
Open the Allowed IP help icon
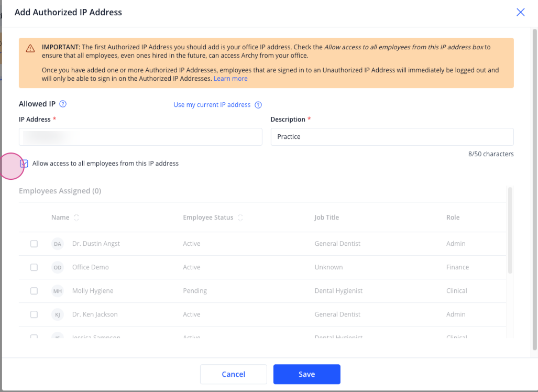coord(63,104)
